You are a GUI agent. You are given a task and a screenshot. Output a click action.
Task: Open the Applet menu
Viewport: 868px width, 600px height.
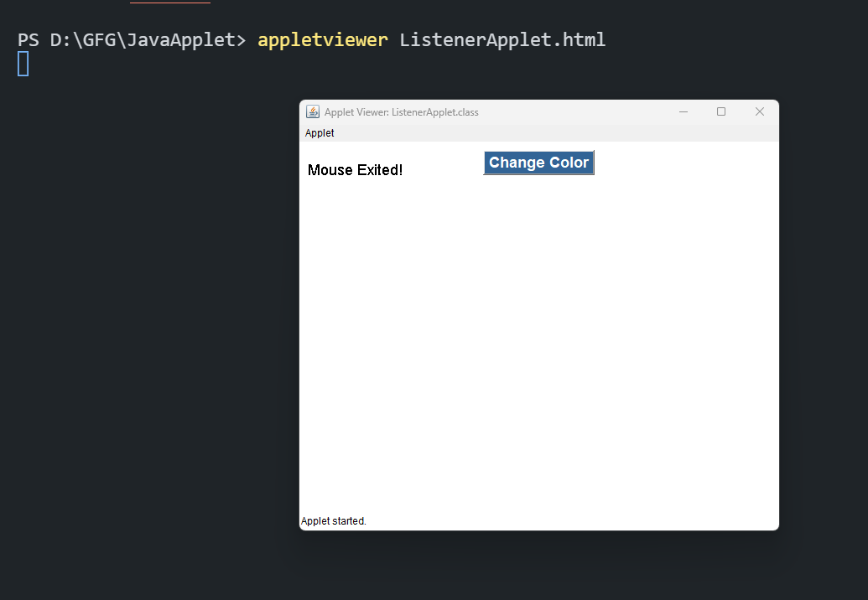[320, 132]
